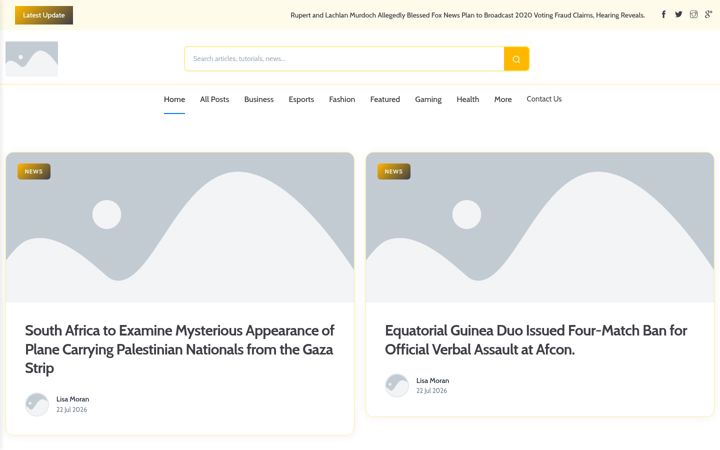Focus the search articles input field
The height and width of the screenshot is (450, 720).
tap(344, 59)
